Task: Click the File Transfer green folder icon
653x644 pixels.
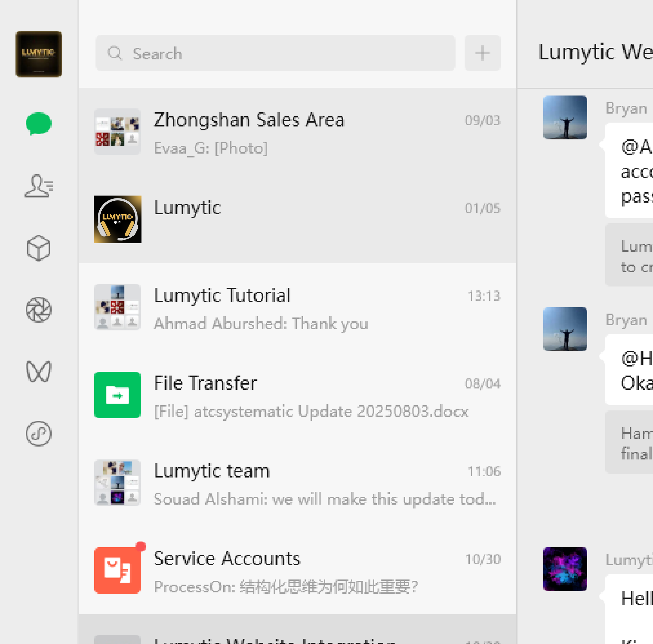Action: tap(117, 395)
